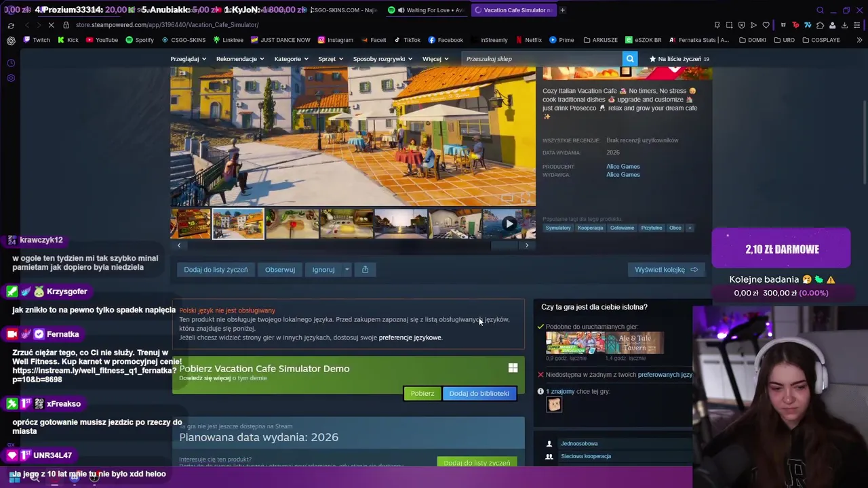
Task: Open Facebook bookmark
Action: tap(446, 40)
